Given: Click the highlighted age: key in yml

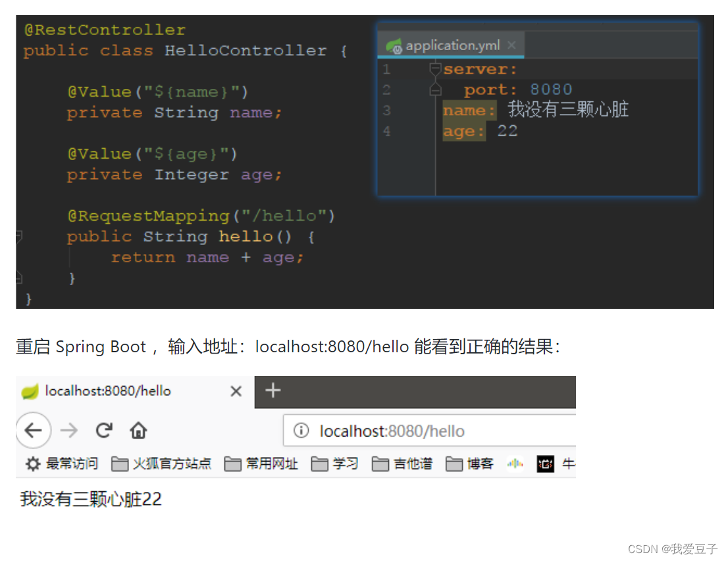Looking at the screenshot, I should point(464,131).
